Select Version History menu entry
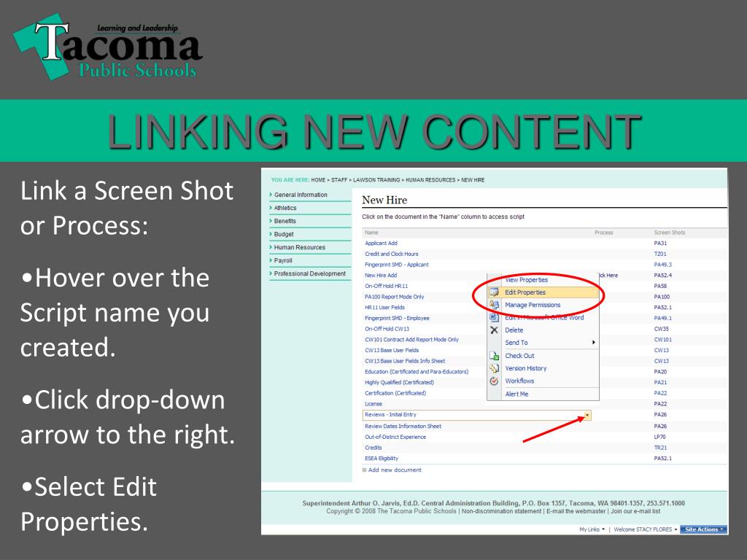 [x=526, y=368]
